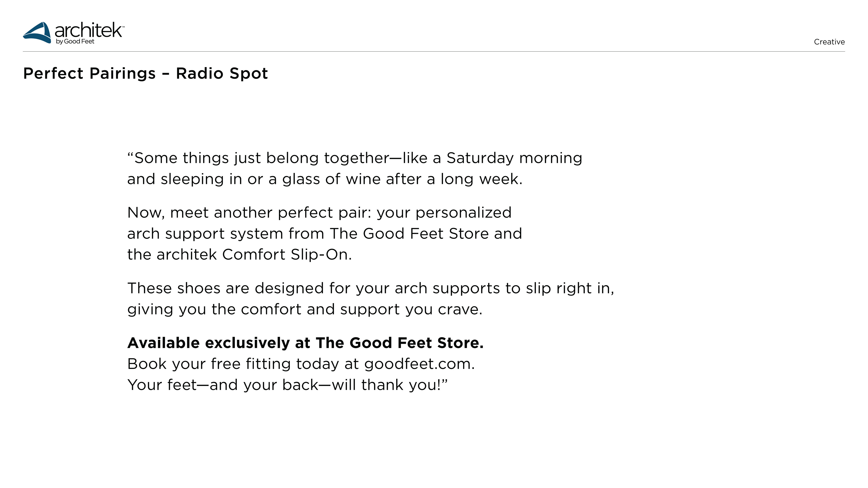Click the line 'arch support system from'
Screen dimensions: 868x488
325,233
